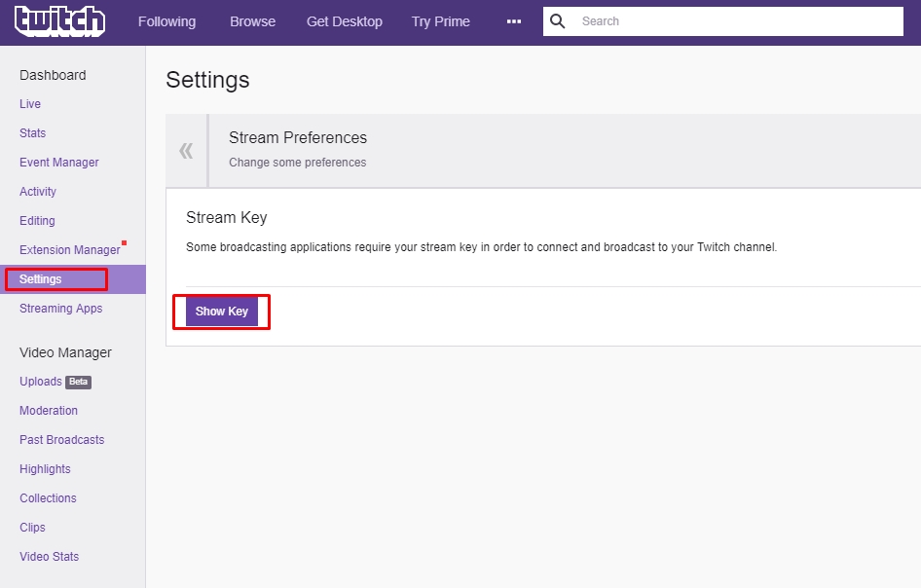This screenshot has width=921, height=588.
Task: Click the Search input field
Action: pos(723,21)
